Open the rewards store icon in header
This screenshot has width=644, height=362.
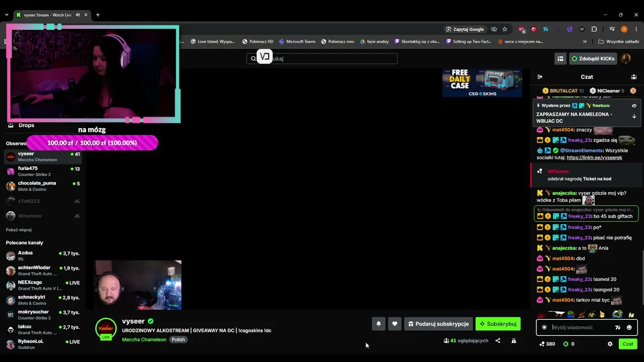(x=560, y=59)
